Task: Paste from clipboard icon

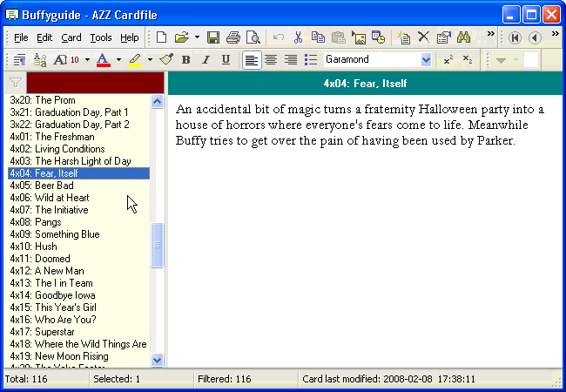Action: tap(338, 37)
